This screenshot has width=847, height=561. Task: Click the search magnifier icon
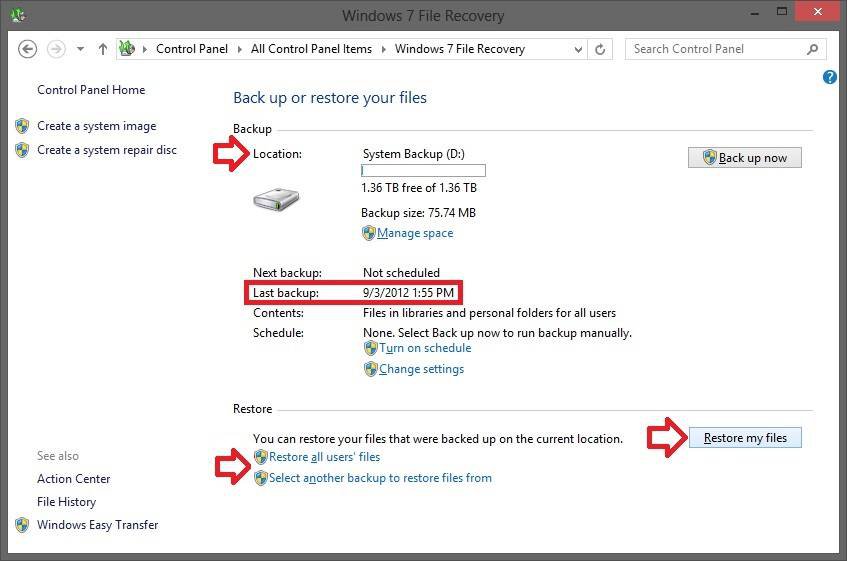pos(812,49)
